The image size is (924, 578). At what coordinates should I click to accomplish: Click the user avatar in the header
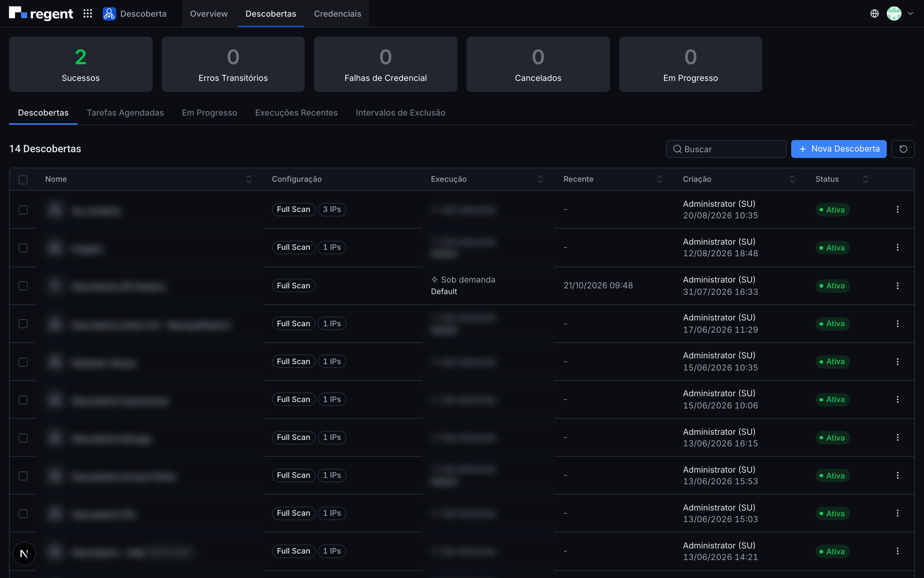[894, 14]
